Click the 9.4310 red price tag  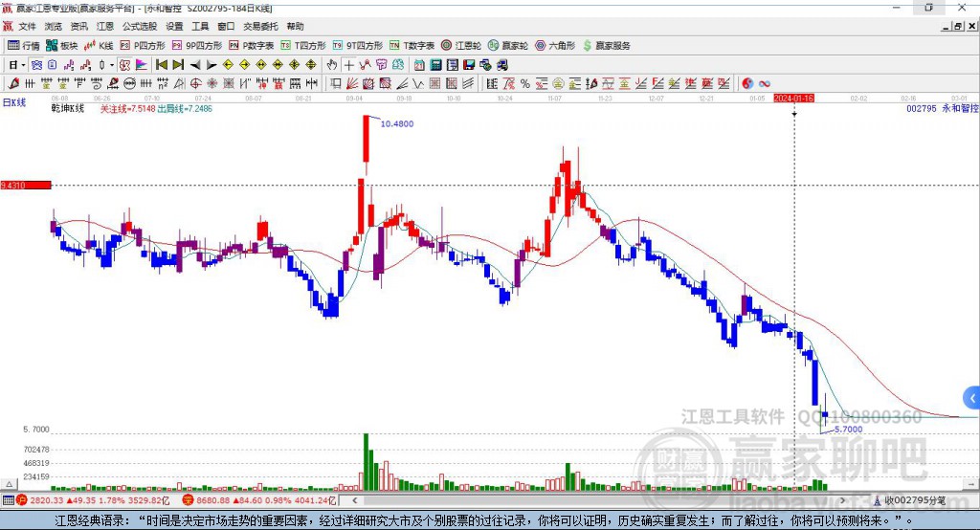point(26,185)
